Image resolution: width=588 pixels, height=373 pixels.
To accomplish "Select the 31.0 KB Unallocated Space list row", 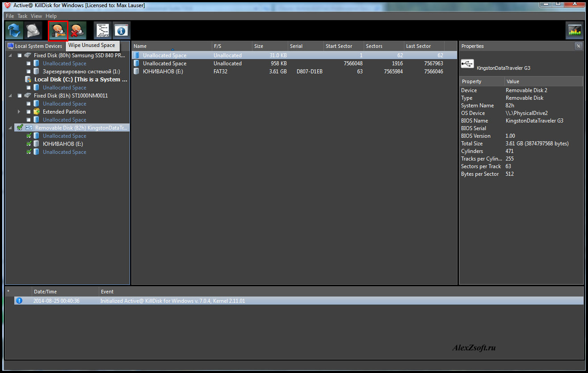I will tap(294, 55).
